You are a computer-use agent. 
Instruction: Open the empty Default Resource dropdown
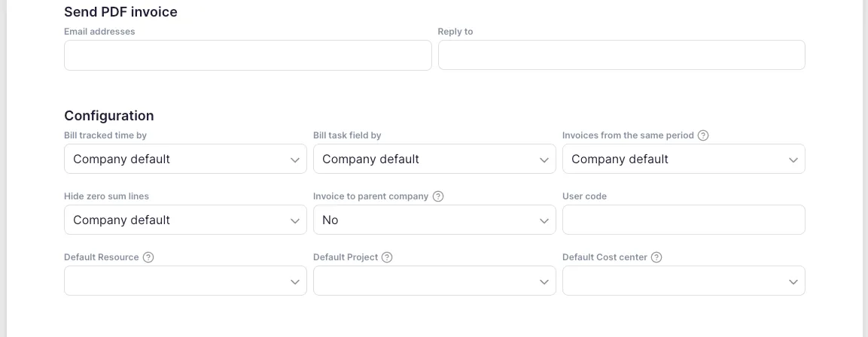pyautogui.click(x=185, y=281)
